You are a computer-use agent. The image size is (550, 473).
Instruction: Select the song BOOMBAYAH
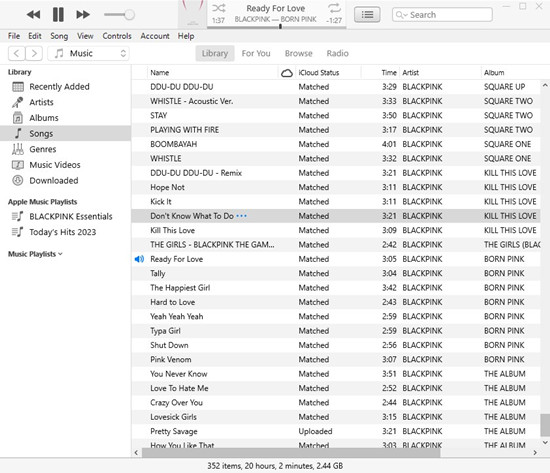coord(336,144)
